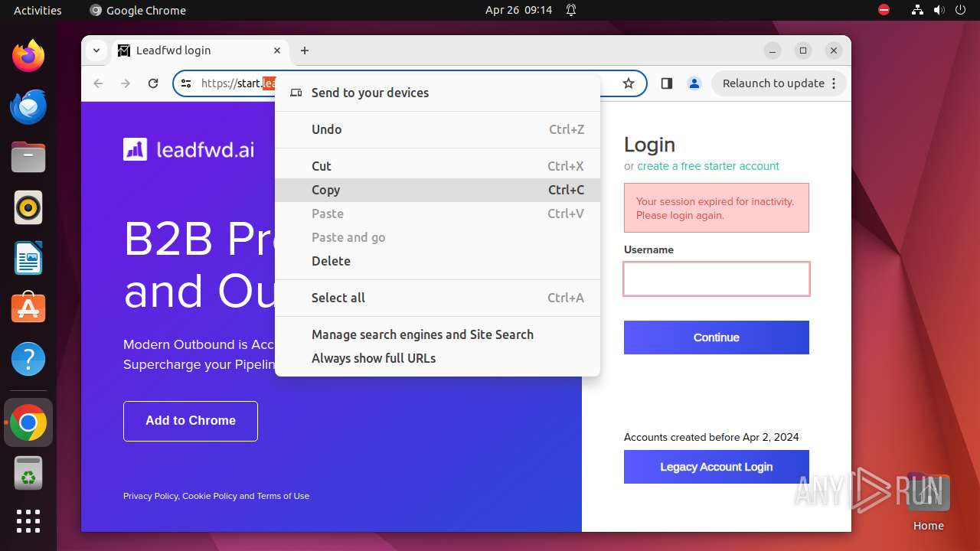Close the Leadfwd login tab
The width and height of the screenshot is (980, 551).
point(277,51)
